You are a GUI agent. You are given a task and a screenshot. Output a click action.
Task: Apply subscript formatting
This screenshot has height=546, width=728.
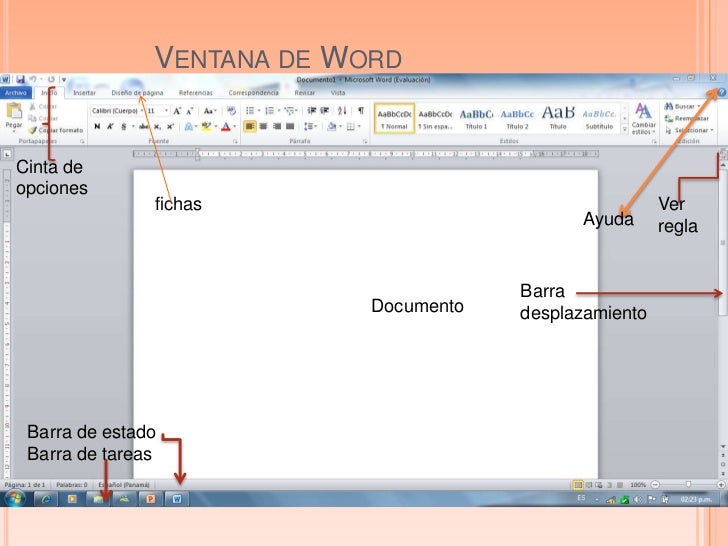(157, 126)
